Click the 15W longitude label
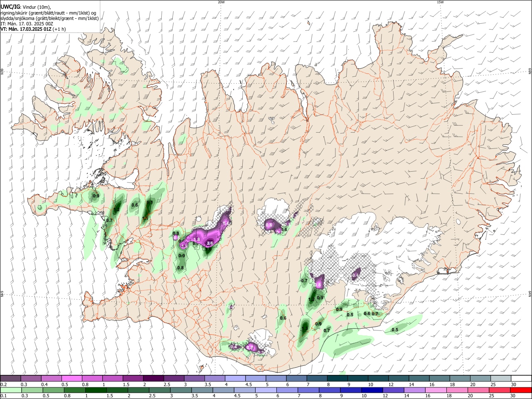 tap(440, 2)
